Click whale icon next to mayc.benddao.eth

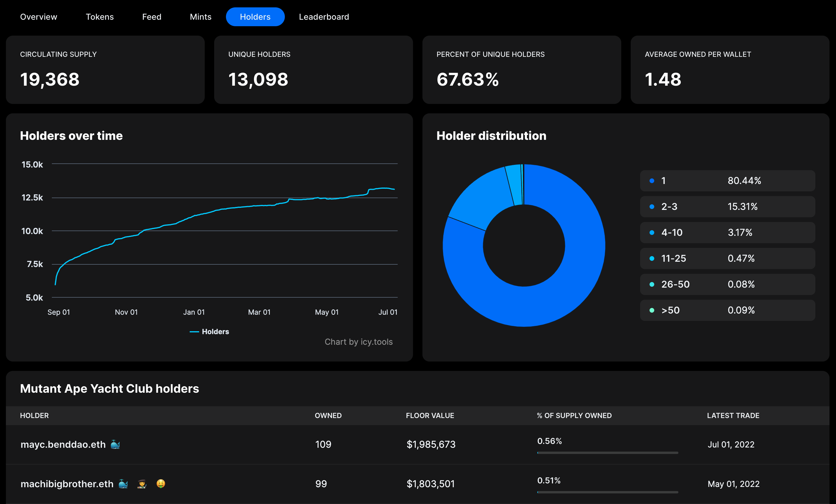click(x=115, y=444)
